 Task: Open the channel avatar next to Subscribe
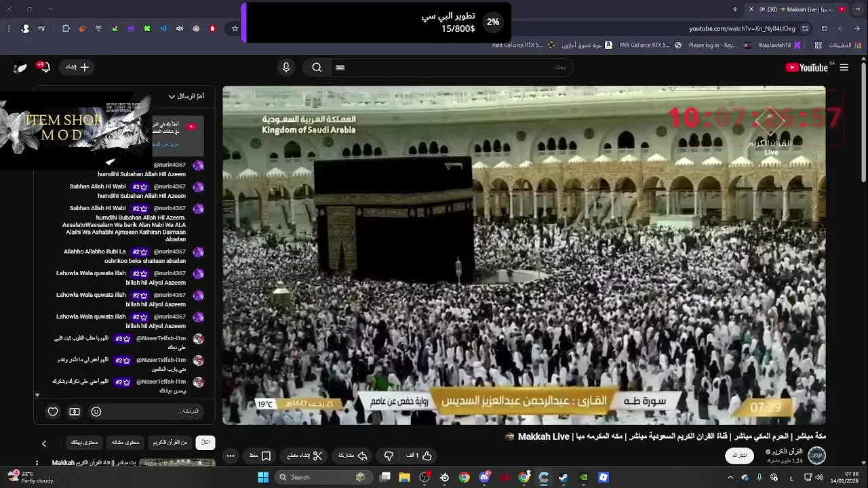coord(816,455)
